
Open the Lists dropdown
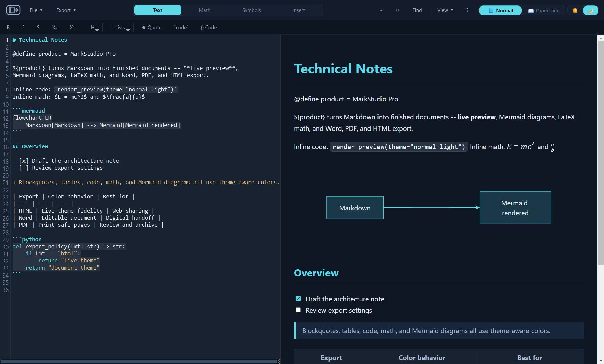[x=120, y=28]
